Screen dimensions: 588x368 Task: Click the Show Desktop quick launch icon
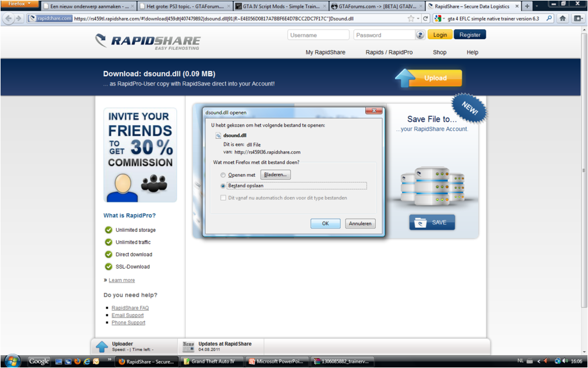click(59, 362)
